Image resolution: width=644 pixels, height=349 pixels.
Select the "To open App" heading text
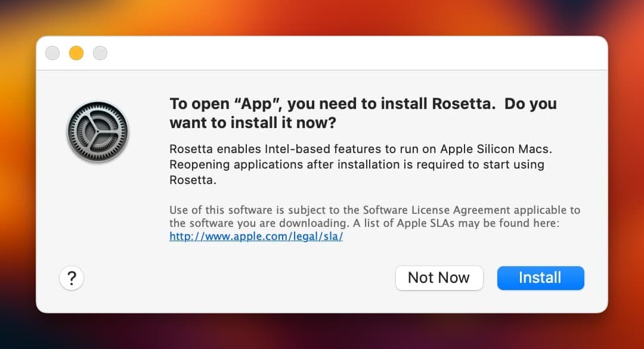pyautogui.click(x=363, y=113)
